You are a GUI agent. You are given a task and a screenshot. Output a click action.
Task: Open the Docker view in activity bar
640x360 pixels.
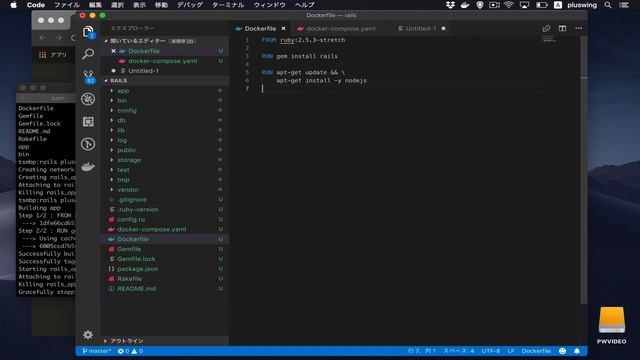[x=88, y=167]
